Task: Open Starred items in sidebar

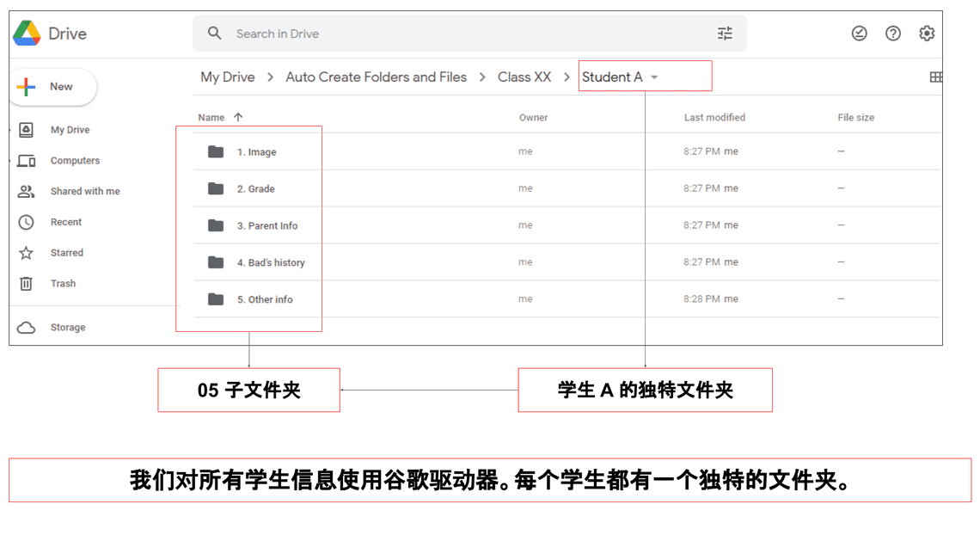Action: [66, 253]
